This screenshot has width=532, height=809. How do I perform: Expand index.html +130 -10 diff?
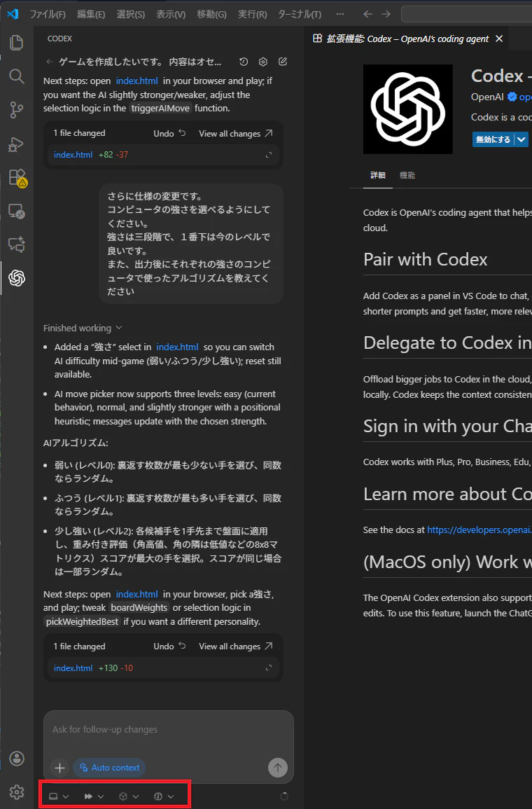(269, 668)
